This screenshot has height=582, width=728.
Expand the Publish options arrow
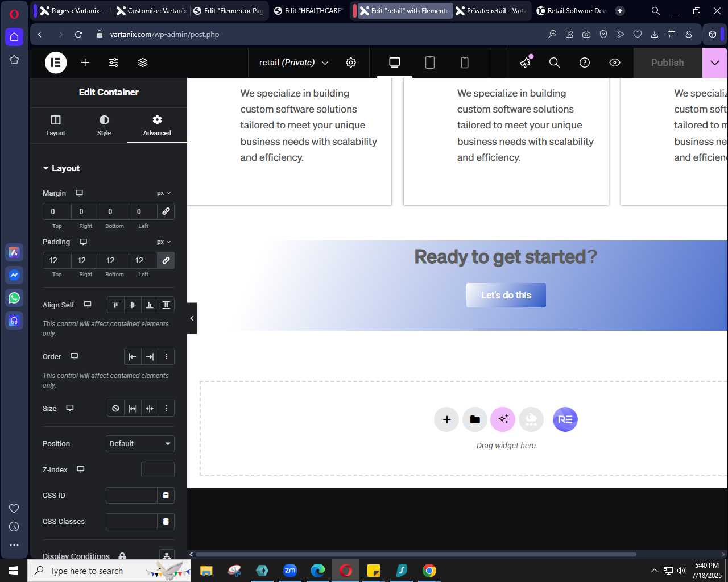pyautogui.click(x=715, y=63)
